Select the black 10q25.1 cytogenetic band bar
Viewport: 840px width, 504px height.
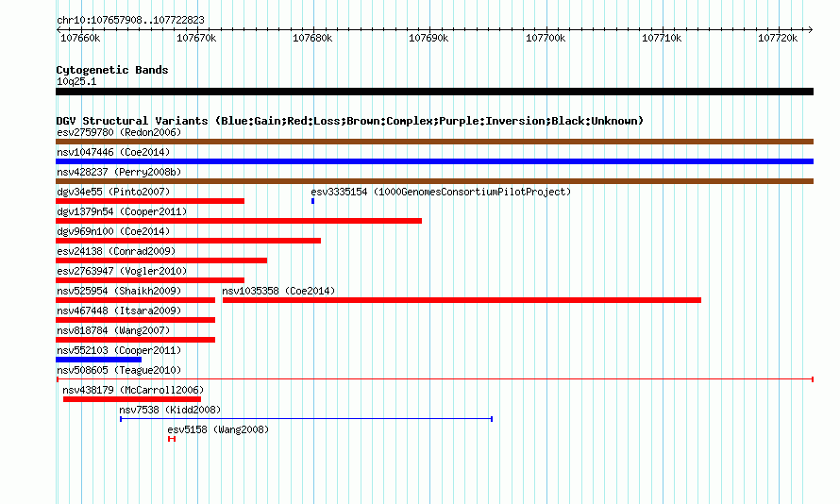pyautogui.click(x=434, y=92)
